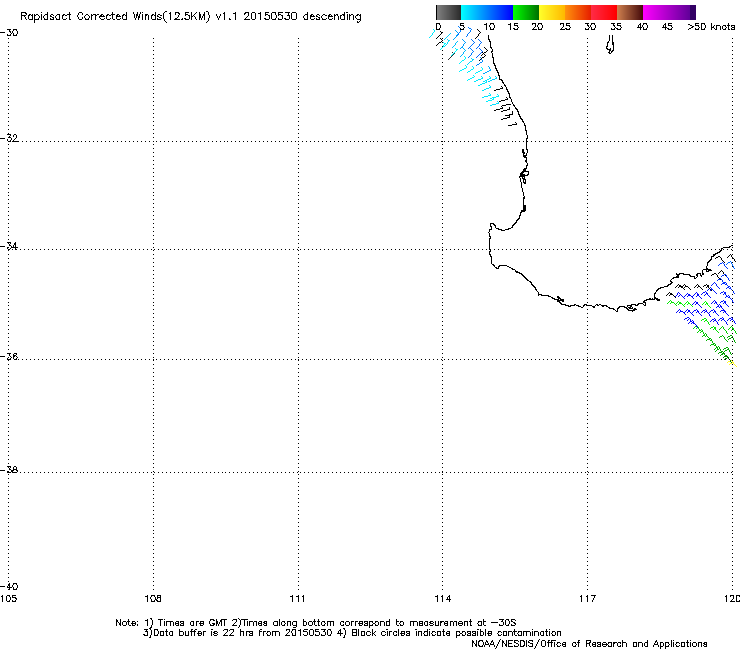740x650 pixels.
Task: Click the yellow 20-25 knots legend segment
Action: pyautogui.click(x=552, y=12)
